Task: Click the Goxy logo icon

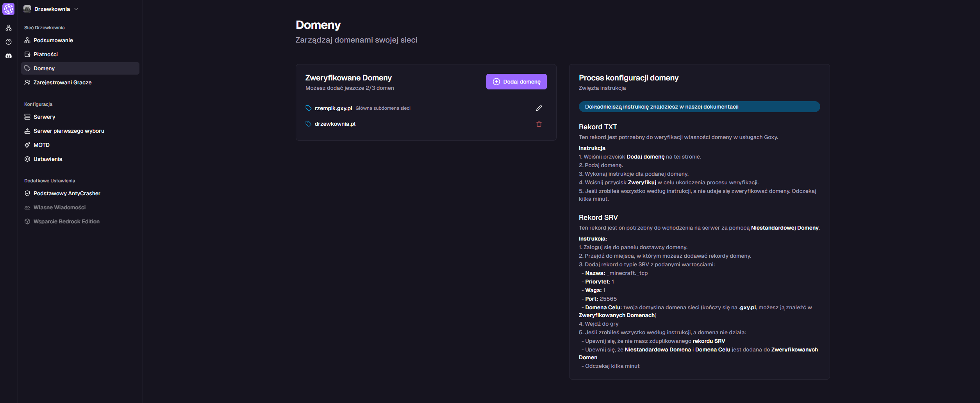Action: tap(8, 9)
